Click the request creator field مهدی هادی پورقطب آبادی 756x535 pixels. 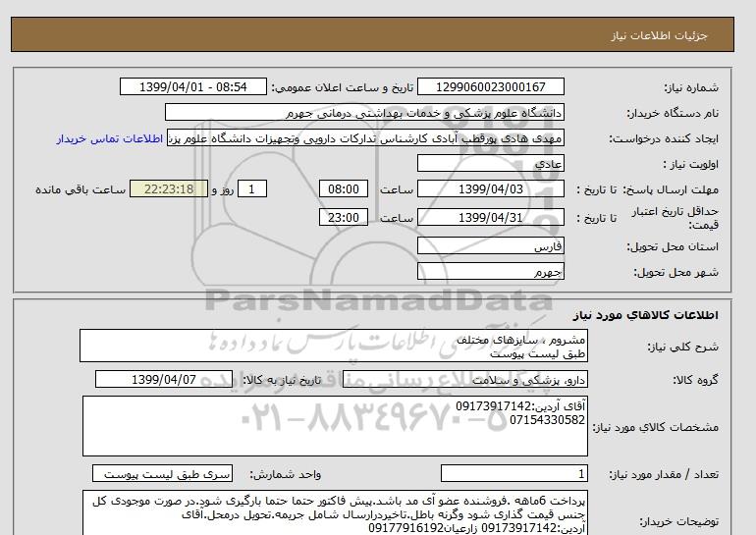point(365,138)
